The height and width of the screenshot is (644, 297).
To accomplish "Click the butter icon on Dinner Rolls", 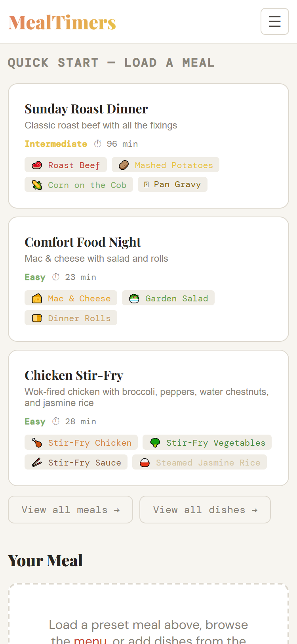I will tap(36, 317).
